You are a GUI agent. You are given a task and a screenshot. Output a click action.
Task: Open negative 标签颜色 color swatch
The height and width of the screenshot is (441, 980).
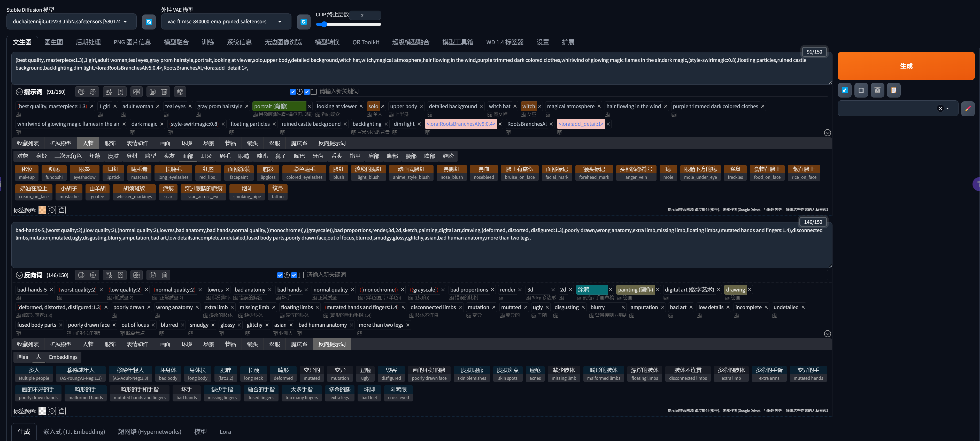[42, 411]
